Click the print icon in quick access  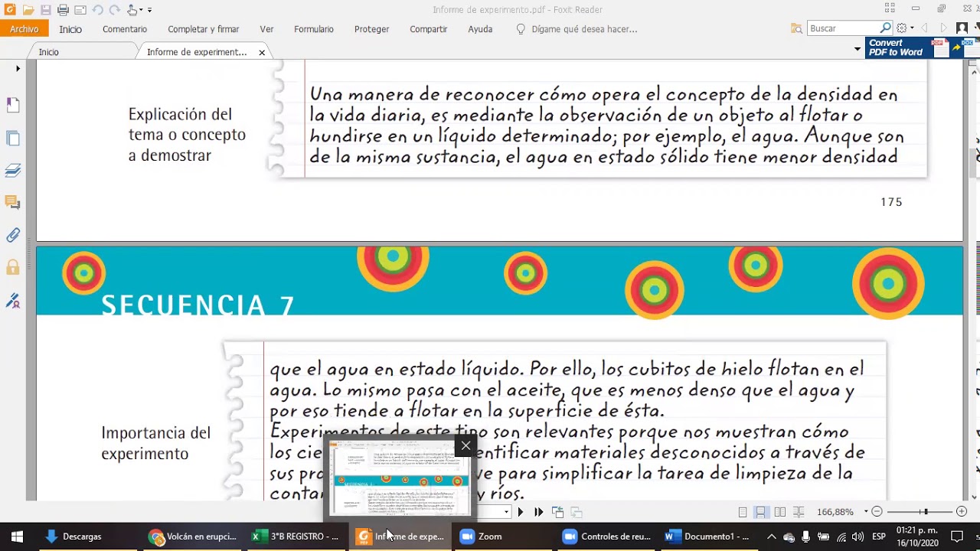tap(63, 10)
